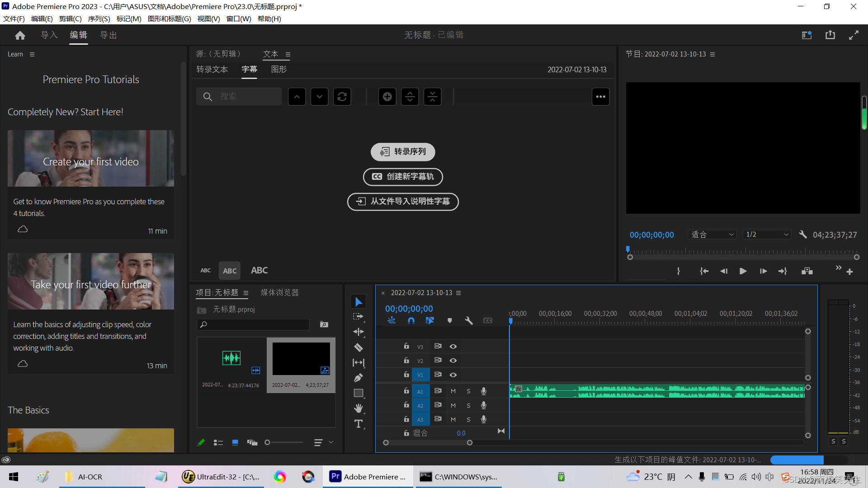
Task: Open the zoom level 适合 dropdown
Action: click(x=712, y=235)
